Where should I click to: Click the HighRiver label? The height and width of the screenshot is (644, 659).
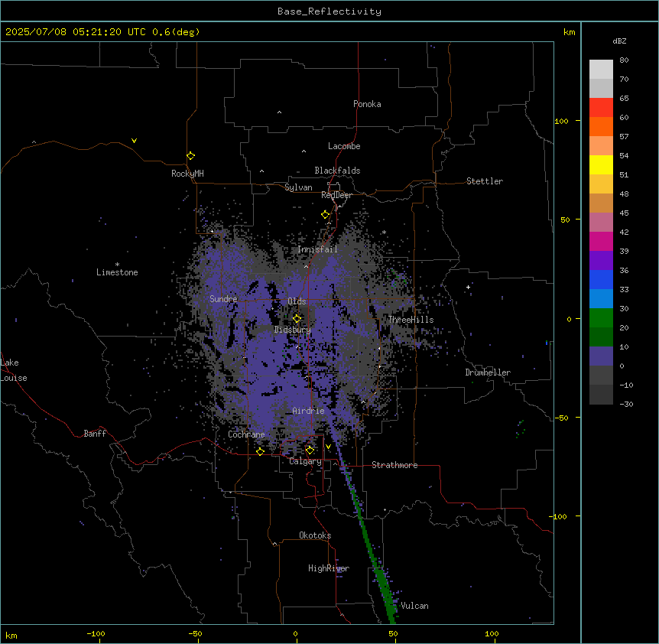point(329,568)
